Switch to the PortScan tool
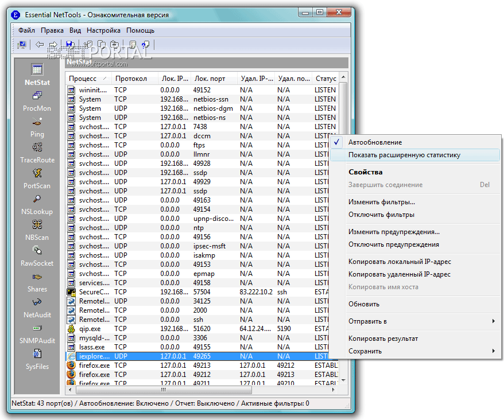This screenshot has width=504, height=420. [37, 179]
